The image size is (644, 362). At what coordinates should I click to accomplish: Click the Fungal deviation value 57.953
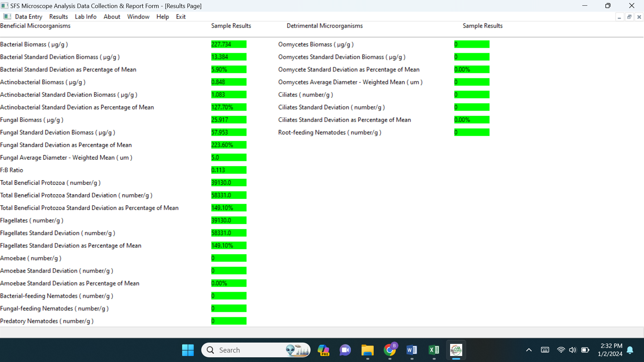click(229, 132)
